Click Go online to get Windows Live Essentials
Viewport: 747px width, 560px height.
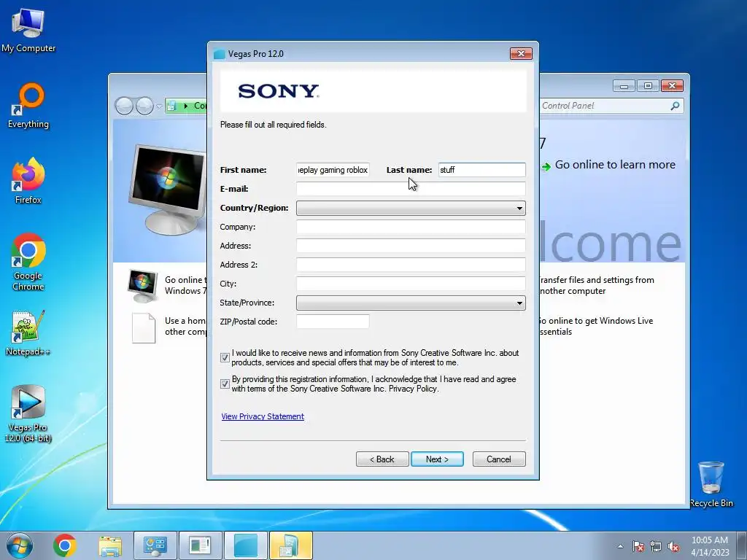(595, 326)
